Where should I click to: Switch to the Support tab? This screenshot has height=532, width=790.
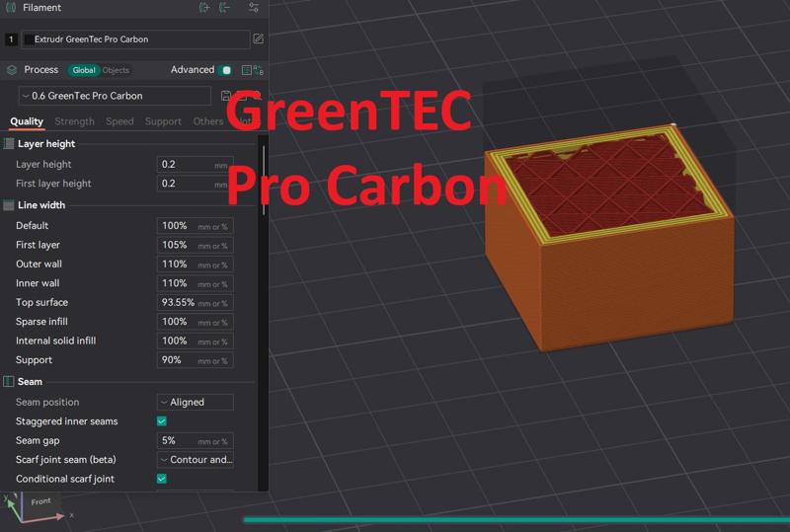pyautogui.click(x=163, y=121)
